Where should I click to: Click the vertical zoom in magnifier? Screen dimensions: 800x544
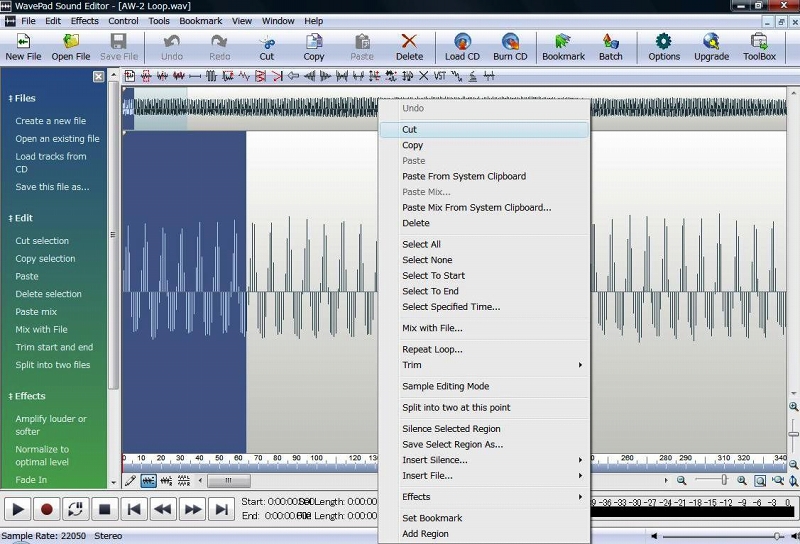[793, 407]
